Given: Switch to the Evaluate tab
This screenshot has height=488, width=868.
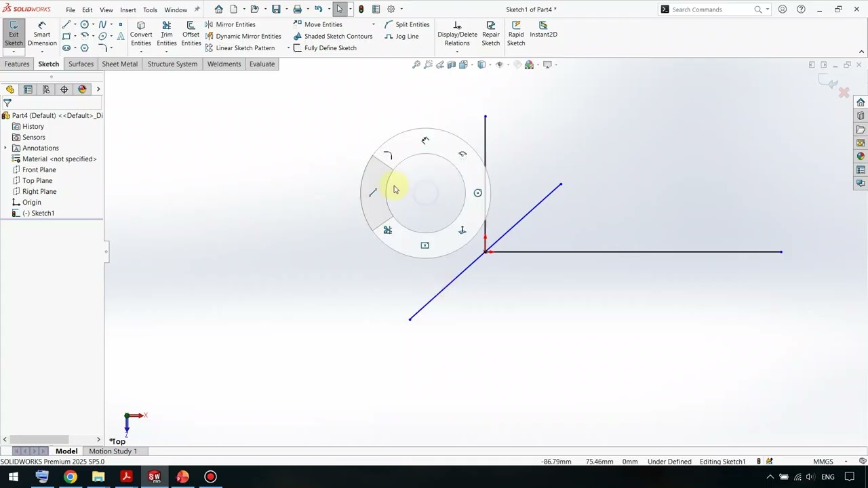Looking at the screenshot, I should pos(262,64).
